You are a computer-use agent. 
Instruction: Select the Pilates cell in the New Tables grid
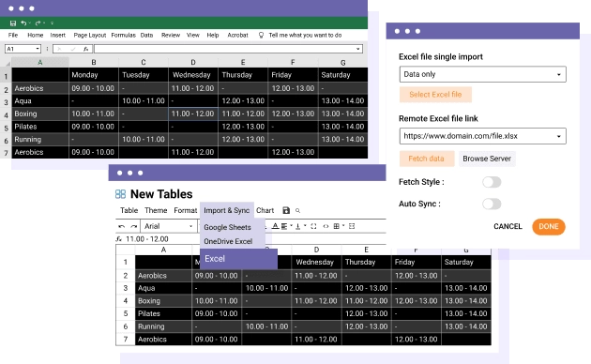click(163, 313)
